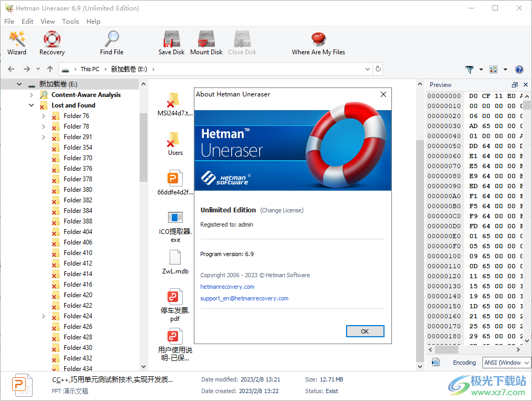Click the filter funnel icon

pyautogui.click(x=469, y=70)
